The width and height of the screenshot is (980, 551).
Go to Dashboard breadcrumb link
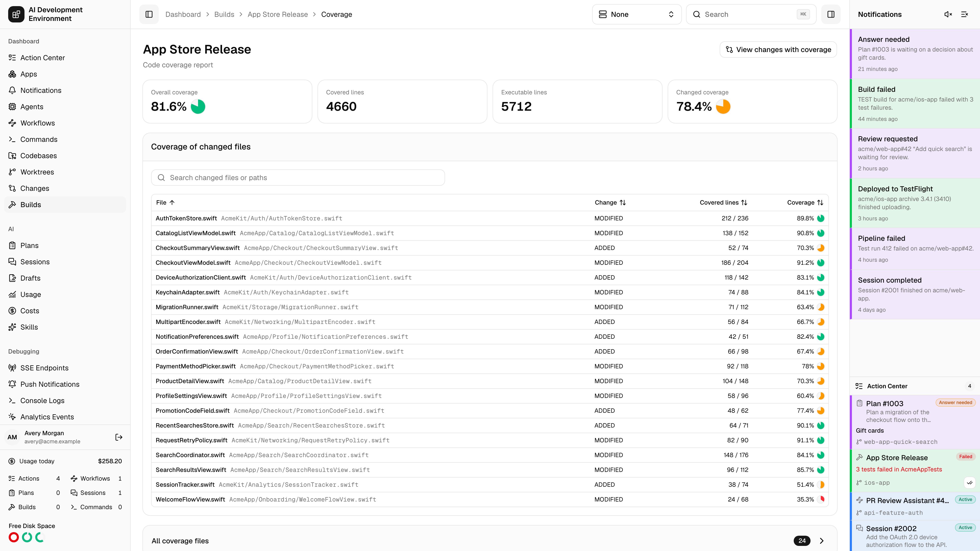tap(183, 15)
